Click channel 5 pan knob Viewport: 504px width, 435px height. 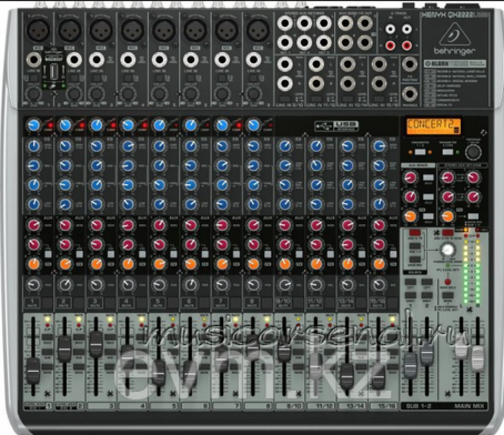tap(159, 285)
